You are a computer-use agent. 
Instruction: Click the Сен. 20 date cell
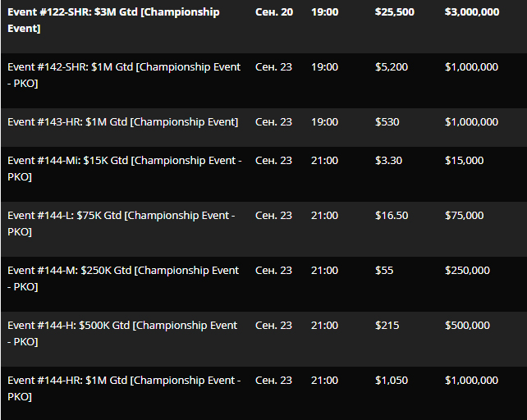274,12
